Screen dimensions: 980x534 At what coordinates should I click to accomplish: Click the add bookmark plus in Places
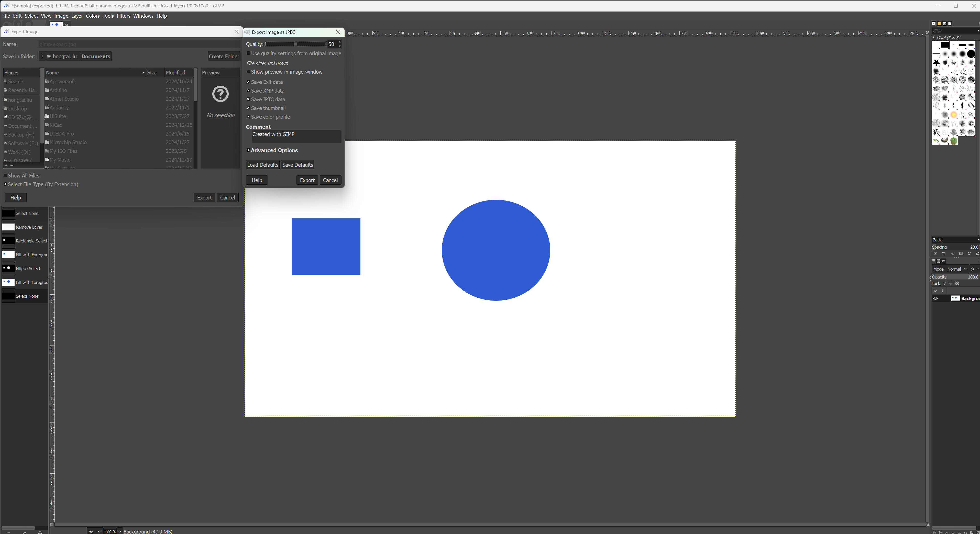(x=6, y=165)
